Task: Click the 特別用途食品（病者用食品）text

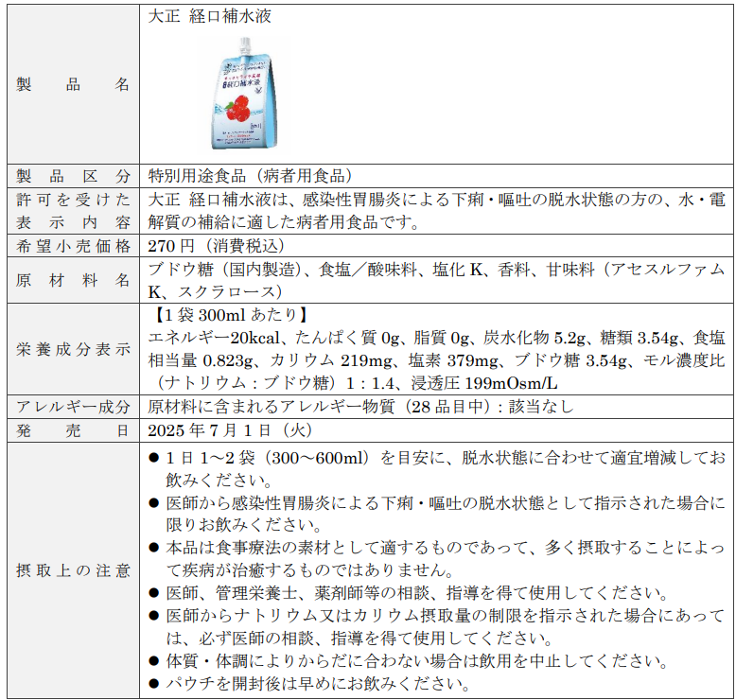Action: [251, 176]
